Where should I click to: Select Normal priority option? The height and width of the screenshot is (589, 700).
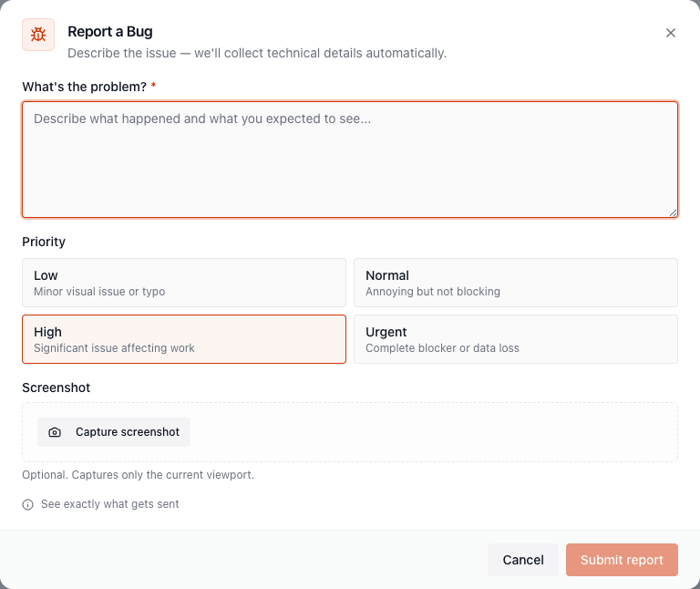pos(516,283)
